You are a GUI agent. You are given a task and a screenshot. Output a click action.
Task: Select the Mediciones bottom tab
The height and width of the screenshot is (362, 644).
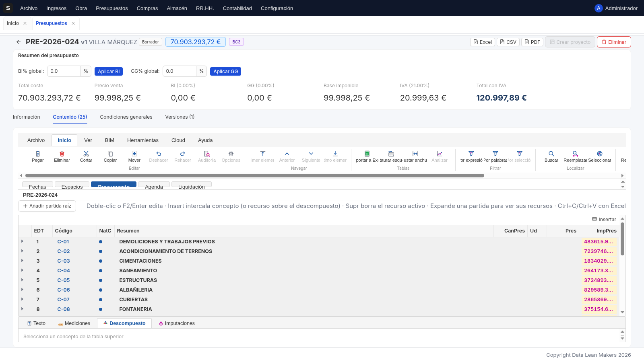point(74,323)
